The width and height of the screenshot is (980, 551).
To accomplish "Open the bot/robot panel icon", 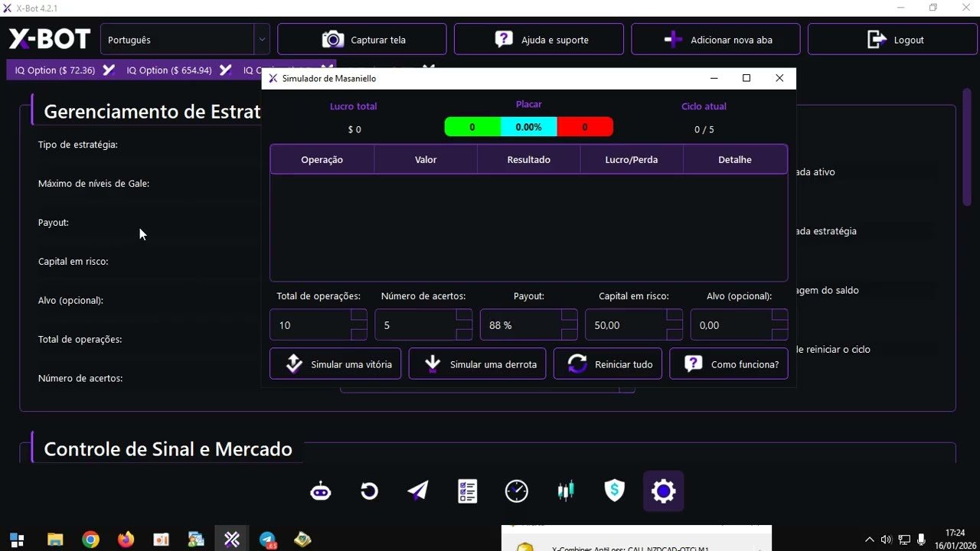I will (x=320, y=491).
